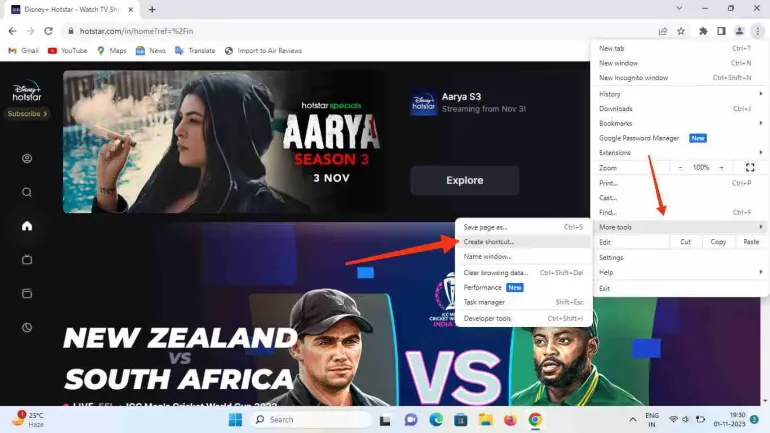Reload the page using the refresh icon
Viewport: 770px width, 433px height.
point(48,31)
